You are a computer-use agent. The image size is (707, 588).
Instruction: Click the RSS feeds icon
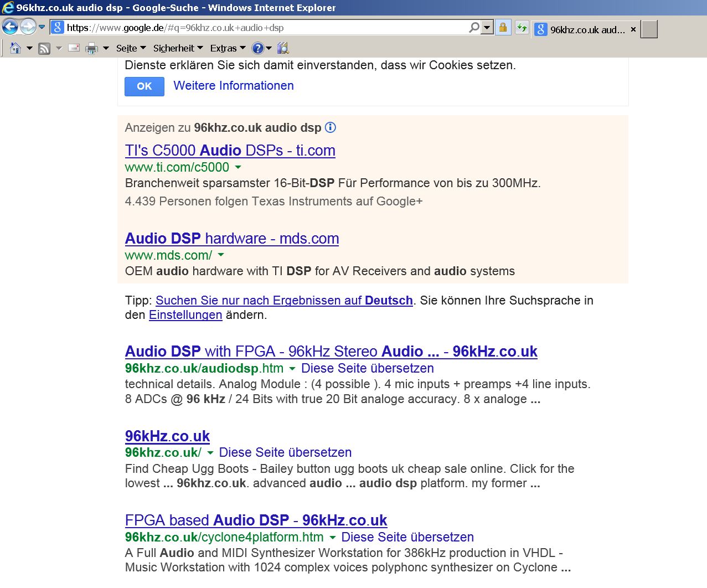click(44, 49)
